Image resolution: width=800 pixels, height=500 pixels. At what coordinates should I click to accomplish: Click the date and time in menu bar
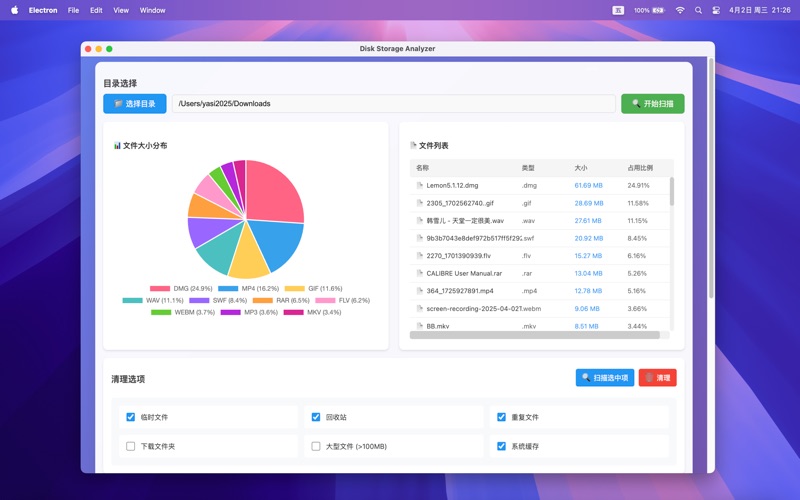[760, 10]
